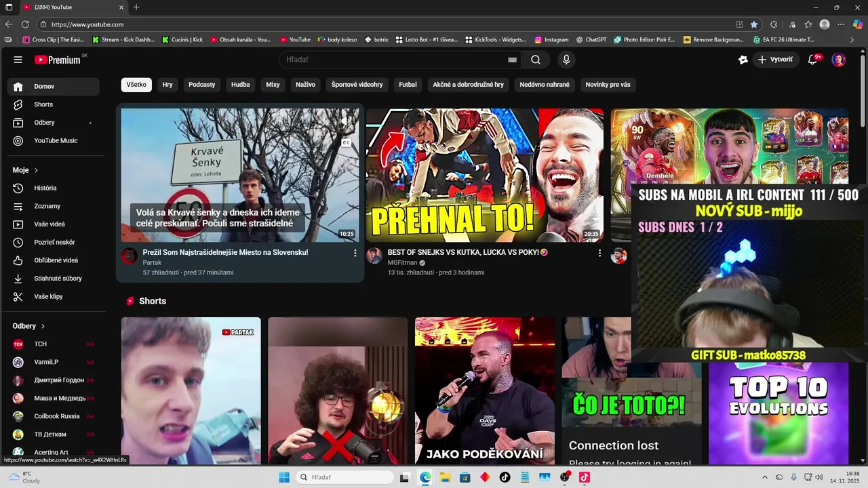
Task: Open options menu for BEST OF SNEJKS video
Action: 599,253
